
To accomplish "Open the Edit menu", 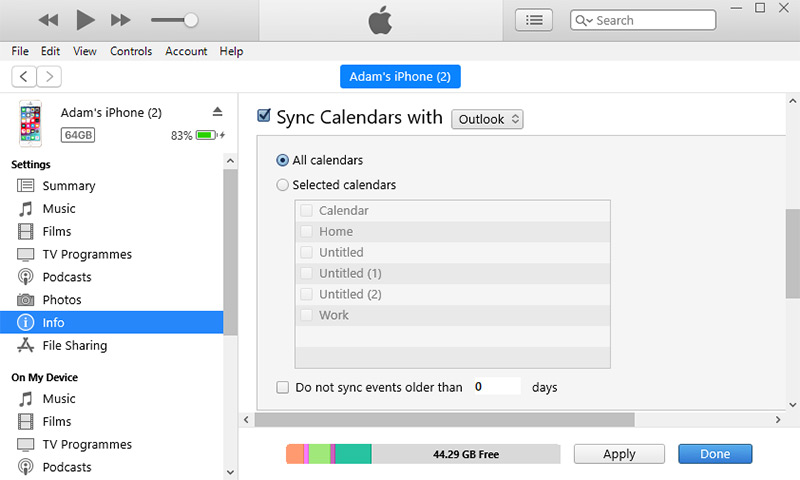I will tap(51, 51).
